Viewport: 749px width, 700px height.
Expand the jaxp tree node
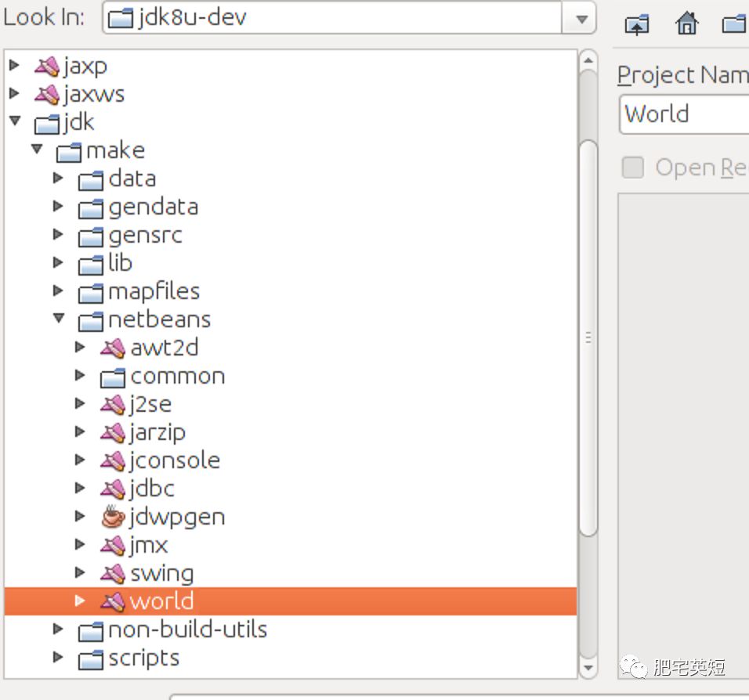[15, 65]
